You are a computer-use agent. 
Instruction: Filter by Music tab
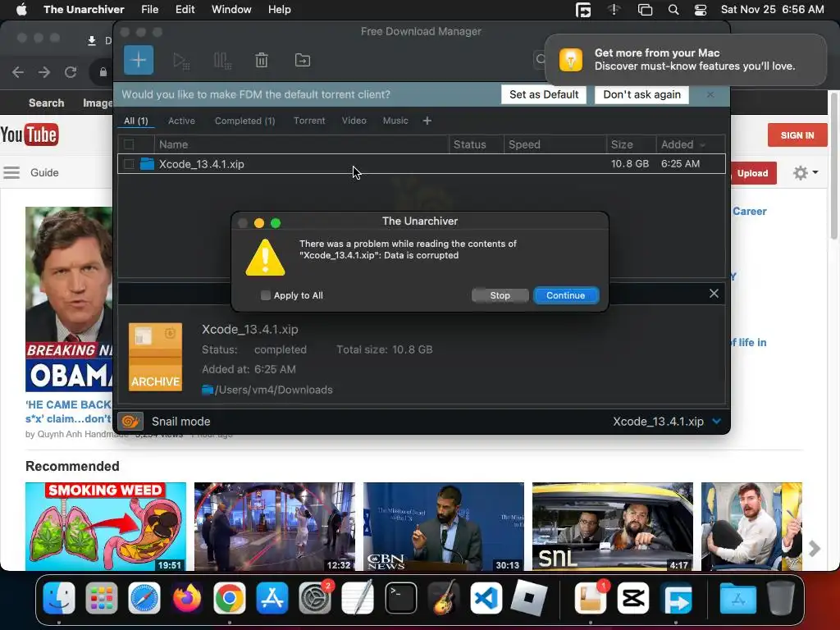point(395,121)
